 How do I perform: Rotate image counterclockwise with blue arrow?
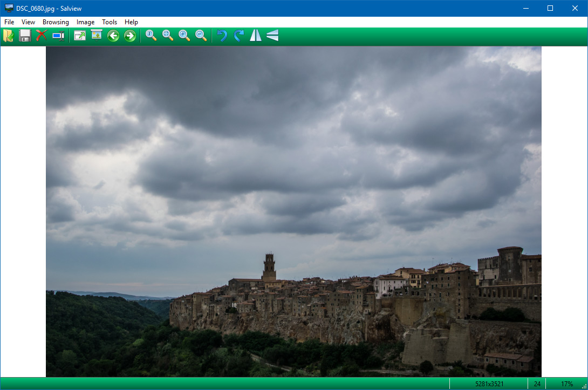222,36
